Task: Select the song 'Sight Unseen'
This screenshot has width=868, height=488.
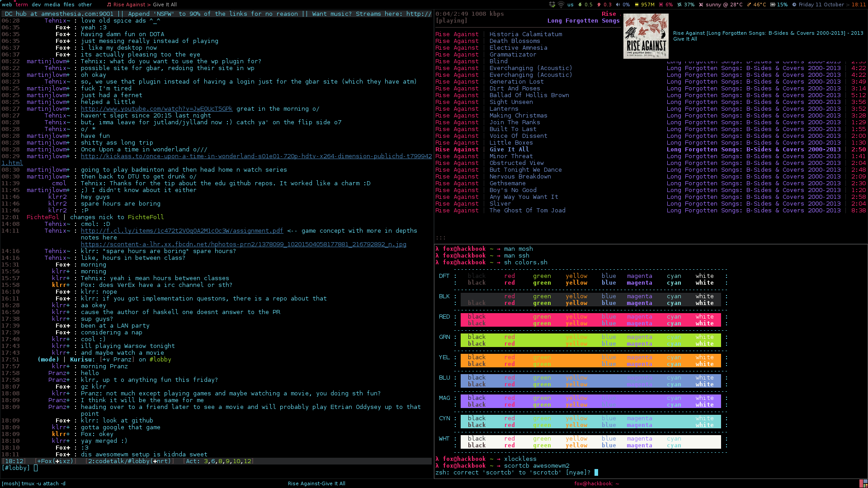Action: [x=511, y=102]
